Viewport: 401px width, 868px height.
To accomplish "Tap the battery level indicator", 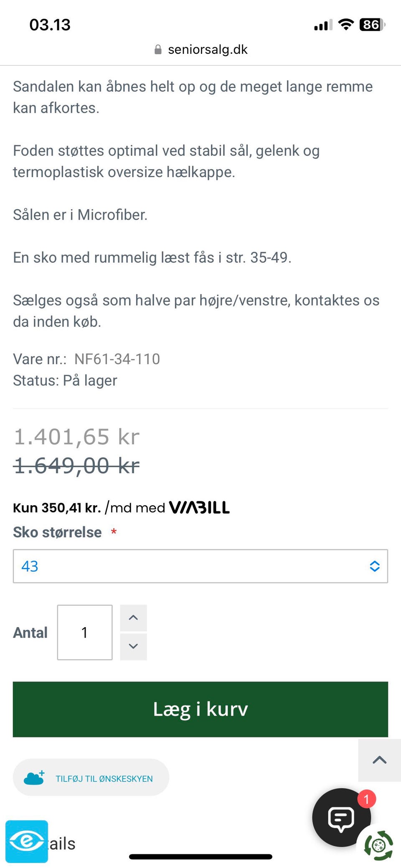I will tap(372, 25).
